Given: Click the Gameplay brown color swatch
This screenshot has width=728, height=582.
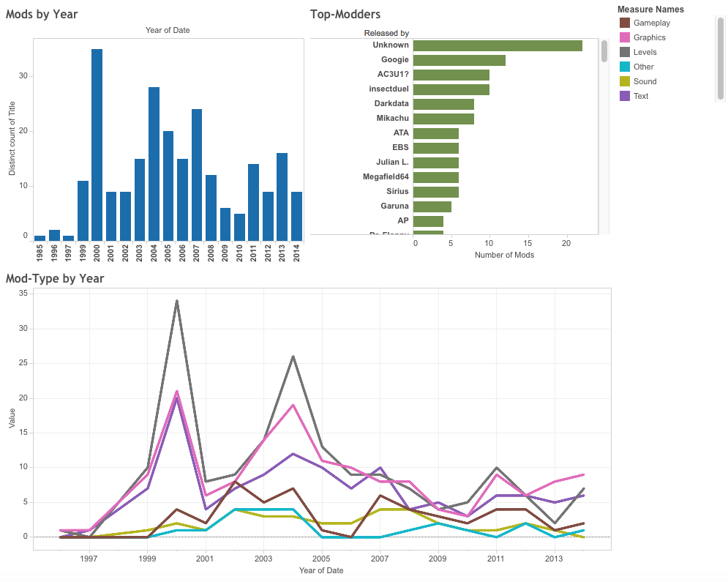Looking at the screenshot, I should pos(624,23).
